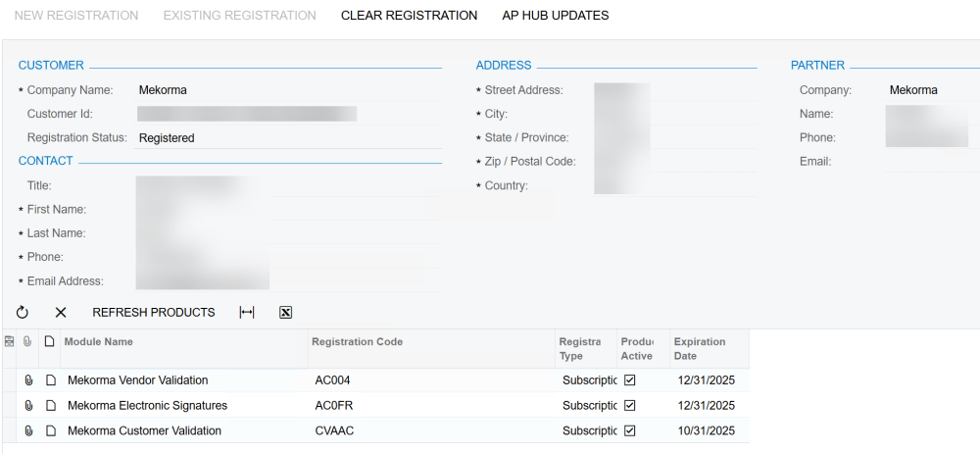Click the contact Title field
Screen dimensions: 980x454
tap(288, 185)
